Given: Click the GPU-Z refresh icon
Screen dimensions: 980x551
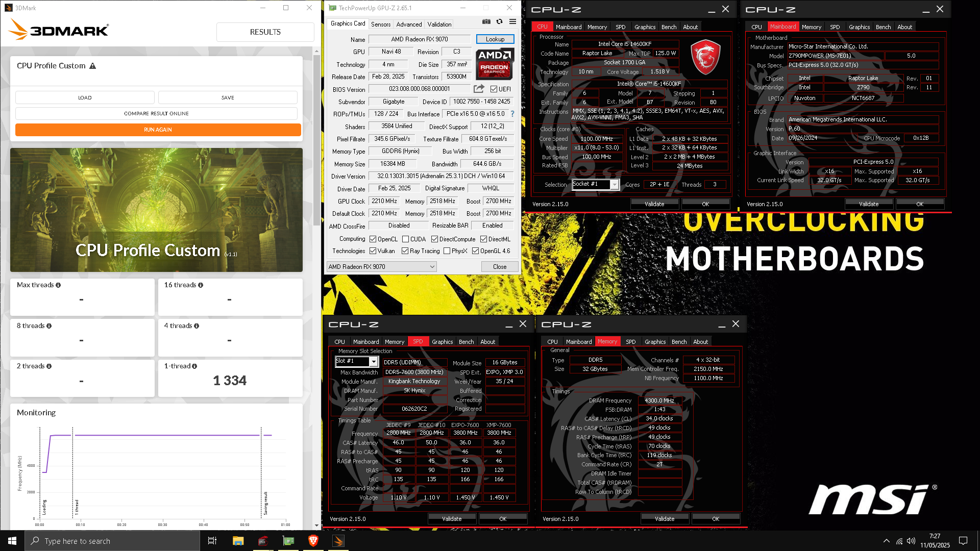Looking at the screenshot, I should click(x=499, y=22).
